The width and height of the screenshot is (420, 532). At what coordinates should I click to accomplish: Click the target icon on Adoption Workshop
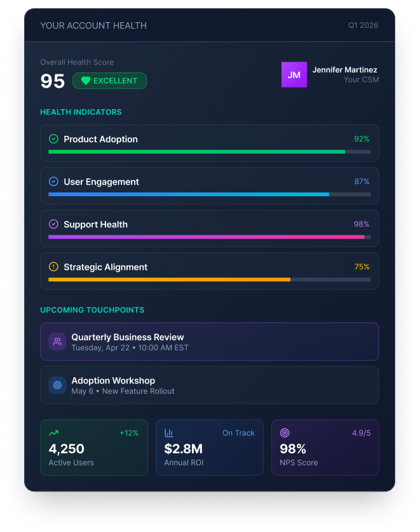[x=57, y=385]
